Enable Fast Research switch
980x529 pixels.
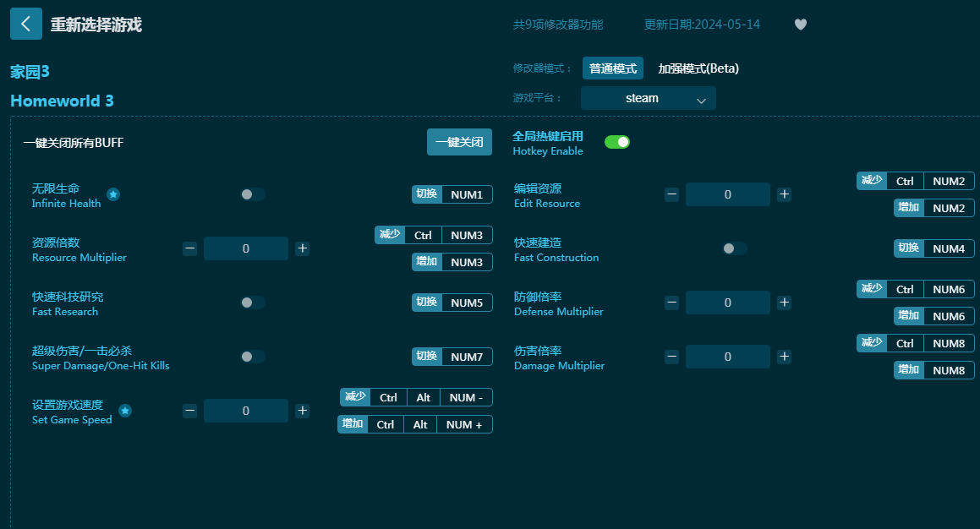coord(253,303)
